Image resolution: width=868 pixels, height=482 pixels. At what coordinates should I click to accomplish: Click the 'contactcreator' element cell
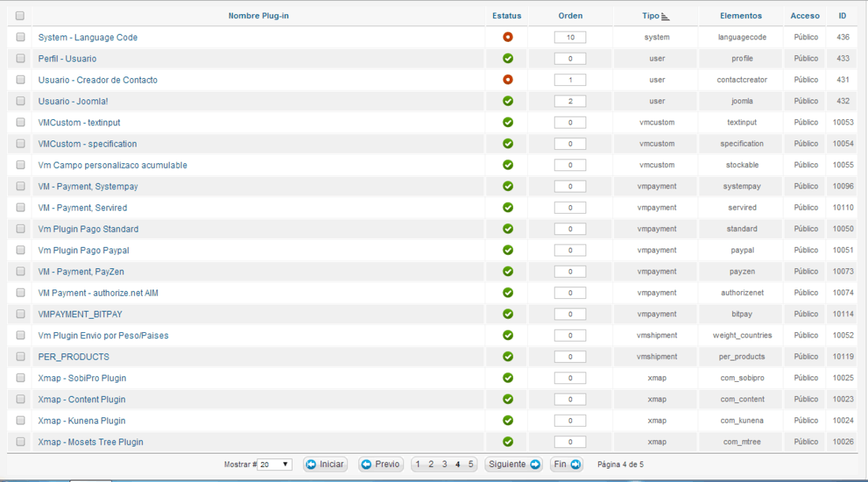(742, 80)
